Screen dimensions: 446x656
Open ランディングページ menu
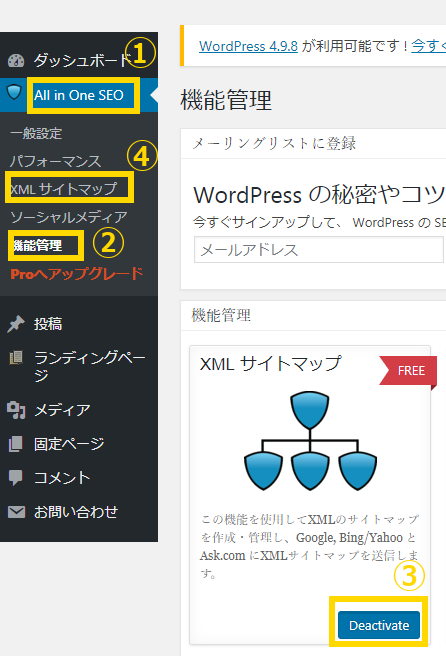pyautogui.click(x=90, y=366)
